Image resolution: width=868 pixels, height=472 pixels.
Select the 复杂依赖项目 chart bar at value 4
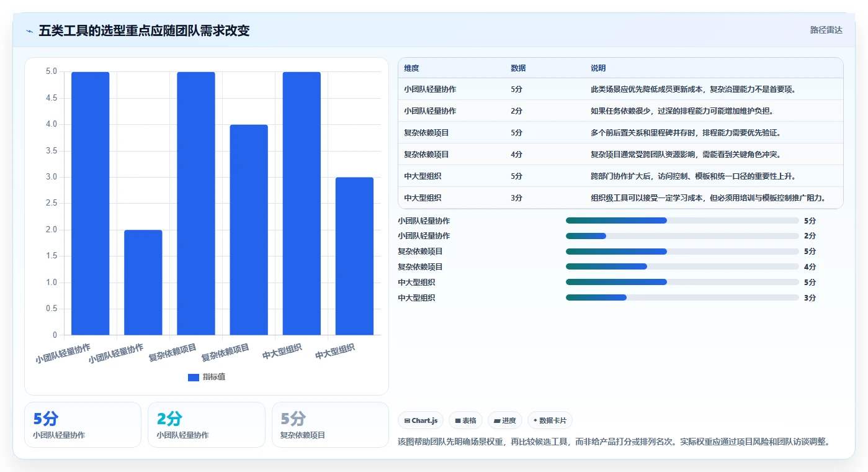(x=249, y=230)
